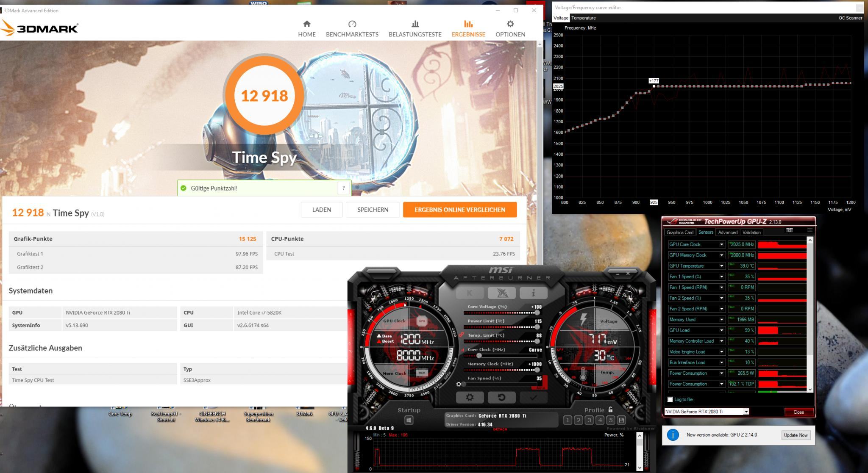868x473 pixels.
Task: Click Ergebnis Online Vergleichen button
Action: 460,210
